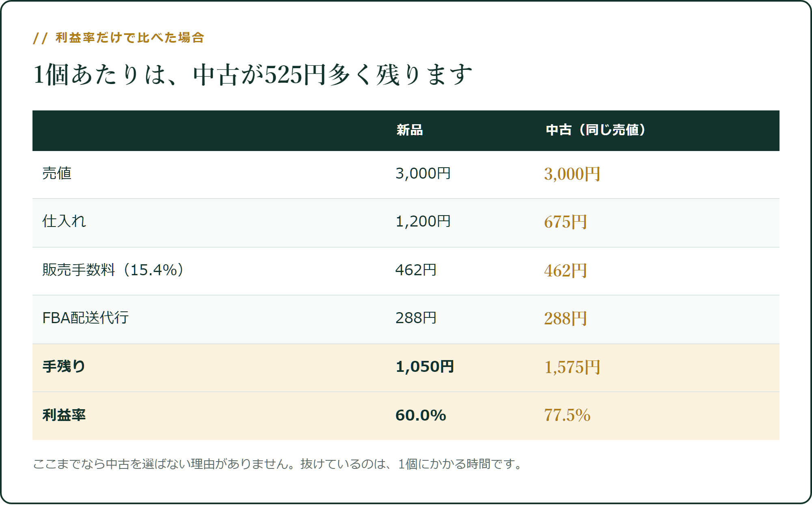812x505 pixels.
Task: Click the used-item fee '462円' in gold
Action: (566, 271)
